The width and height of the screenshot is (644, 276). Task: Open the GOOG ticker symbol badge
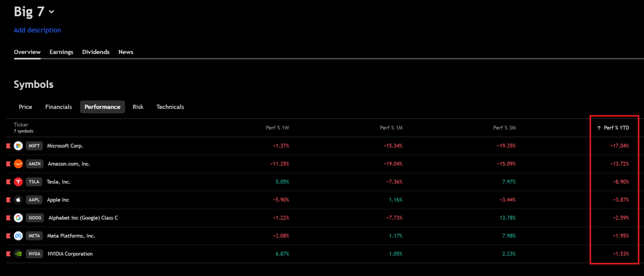click(x=35, y=218)
